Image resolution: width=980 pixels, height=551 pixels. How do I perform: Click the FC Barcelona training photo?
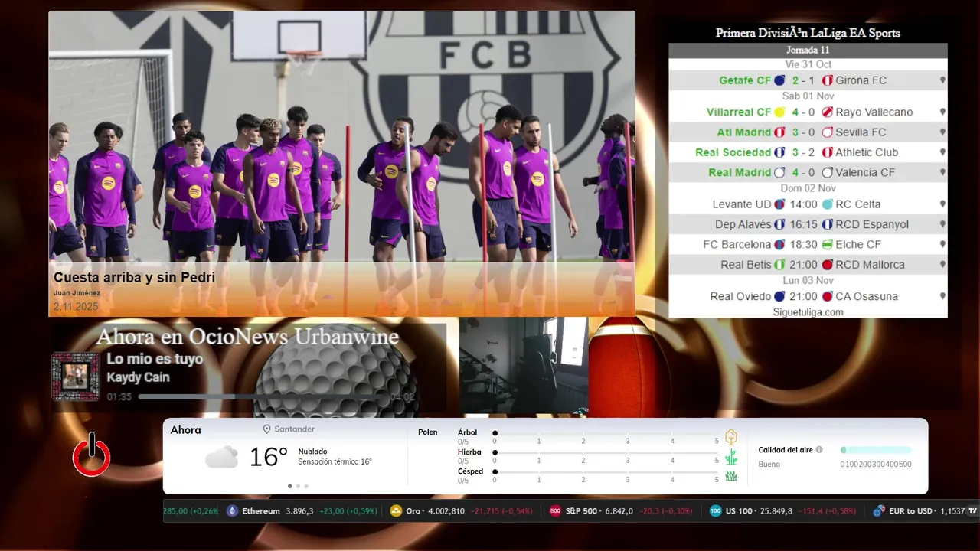click(341, 164)
